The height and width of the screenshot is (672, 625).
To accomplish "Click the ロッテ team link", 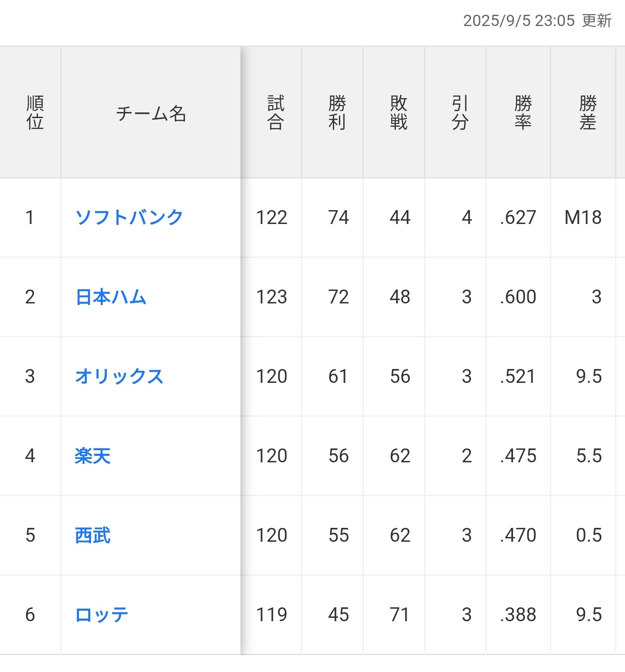I will coord(102,615).
